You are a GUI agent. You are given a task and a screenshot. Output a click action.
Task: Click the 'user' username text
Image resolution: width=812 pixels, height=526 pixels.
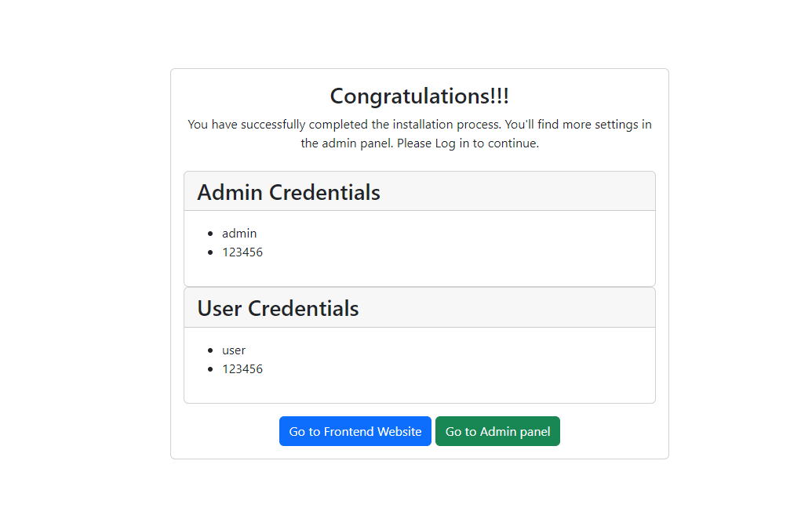(x=234, y=350)
